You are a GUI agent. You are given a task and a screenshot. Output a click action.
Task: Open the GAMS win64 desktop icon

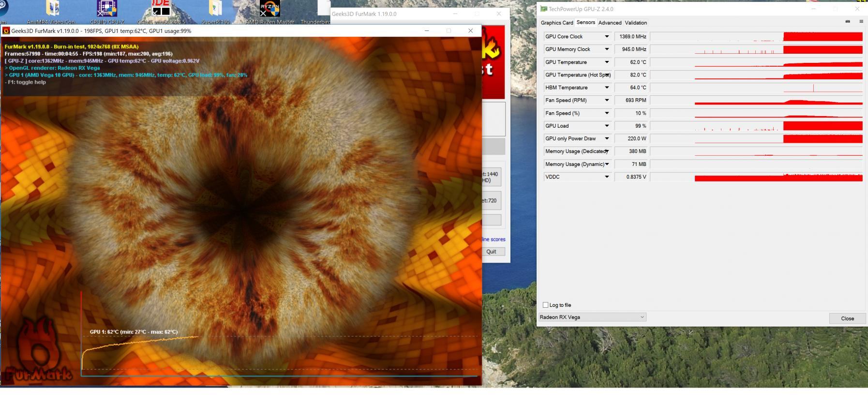(161, 12)
